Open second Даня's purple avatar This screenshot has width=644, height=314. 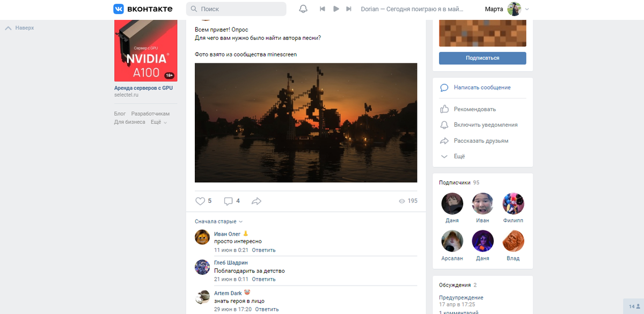[482, 241]
